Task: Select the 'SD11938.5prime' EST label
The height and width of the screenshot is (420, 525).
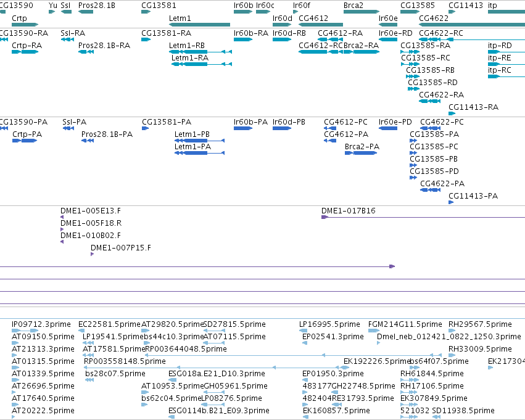Action: tap(463, 411)
